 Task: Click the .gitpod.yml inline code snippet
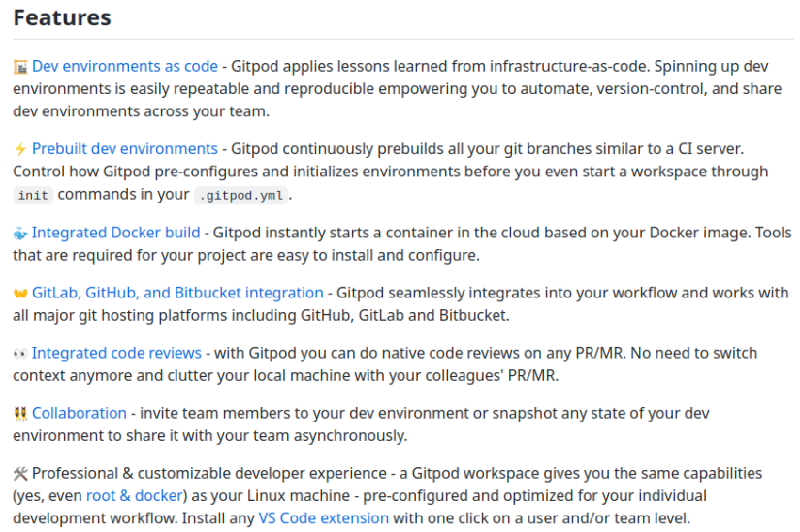(240, 196)
